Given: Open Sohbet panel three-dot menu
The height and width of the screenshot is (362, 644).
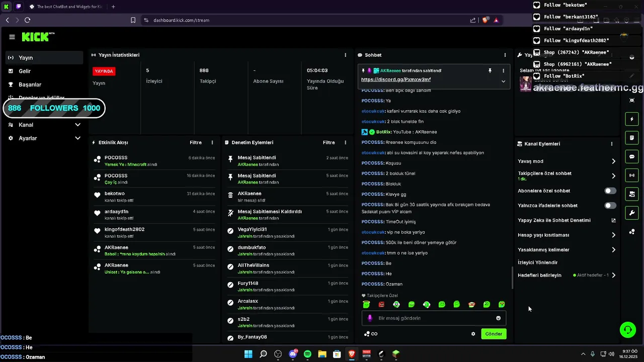Looking at the screenshot, I should coord(505,55).
